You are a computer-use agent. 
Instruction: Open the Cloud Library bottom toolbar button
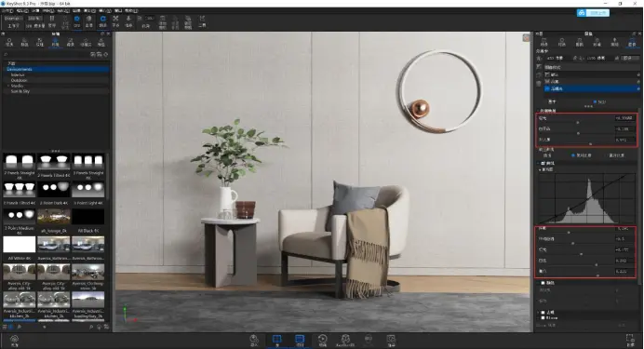point(14,341)
